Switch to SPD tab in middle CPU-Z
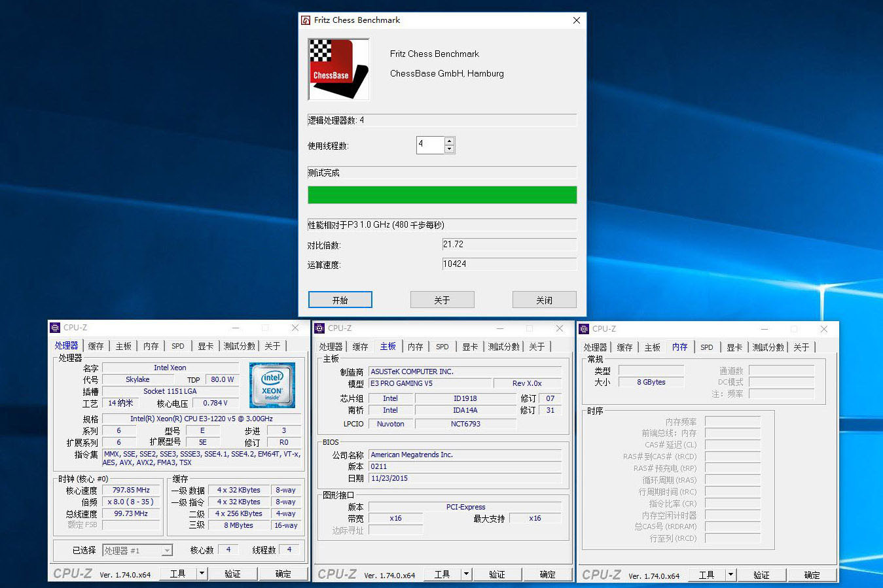 442,347
